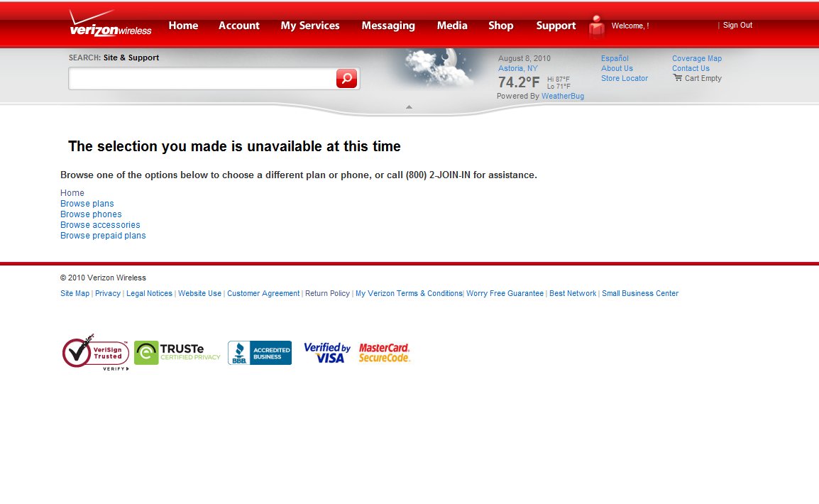The height and width of the screenshot is (504, 819).
Task: Open the Return Policy footer link
Action: (327, 293)
